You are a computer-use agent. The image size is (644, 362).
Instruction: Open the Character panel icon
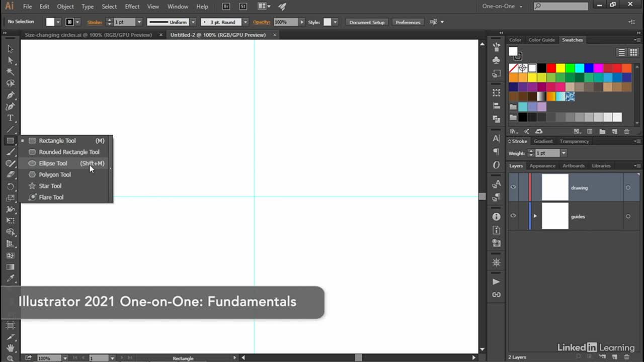pyautogui.click(x=497, y=138)
